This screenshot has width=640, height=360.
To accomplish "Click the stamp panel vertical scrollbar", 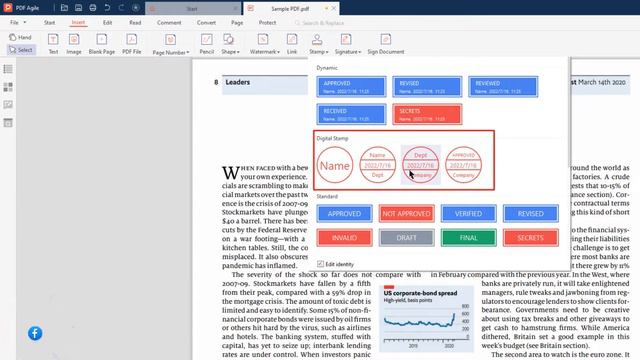I will pos(569,112).
